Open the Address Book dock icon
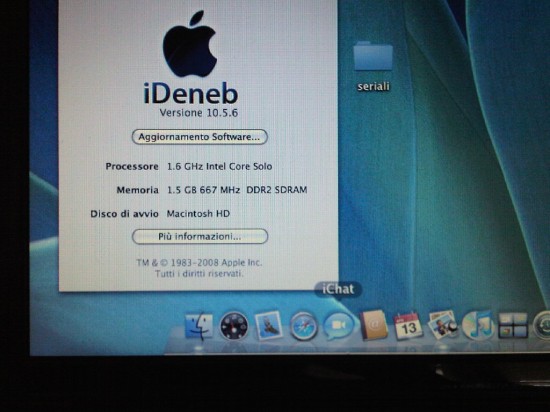Viewport: 550px width, 412px height. [373, 325]
